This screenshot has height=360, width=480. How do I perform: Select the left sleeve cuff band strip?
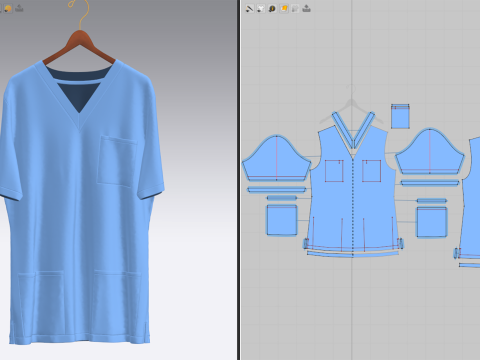point(276,190)
